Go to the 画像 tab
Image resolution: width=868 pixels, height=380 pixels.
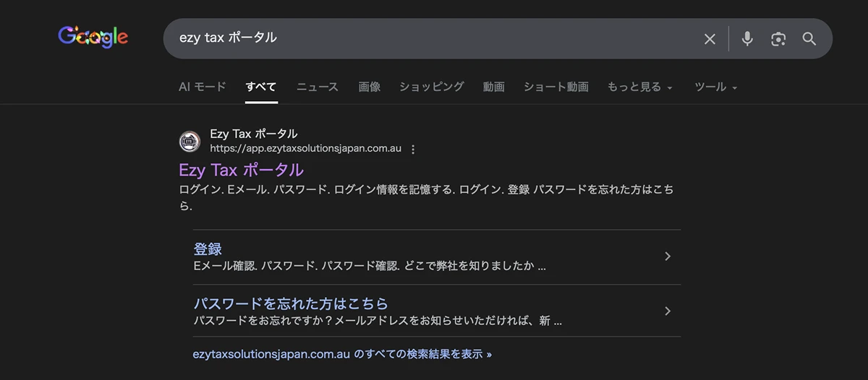click(369, 87)
